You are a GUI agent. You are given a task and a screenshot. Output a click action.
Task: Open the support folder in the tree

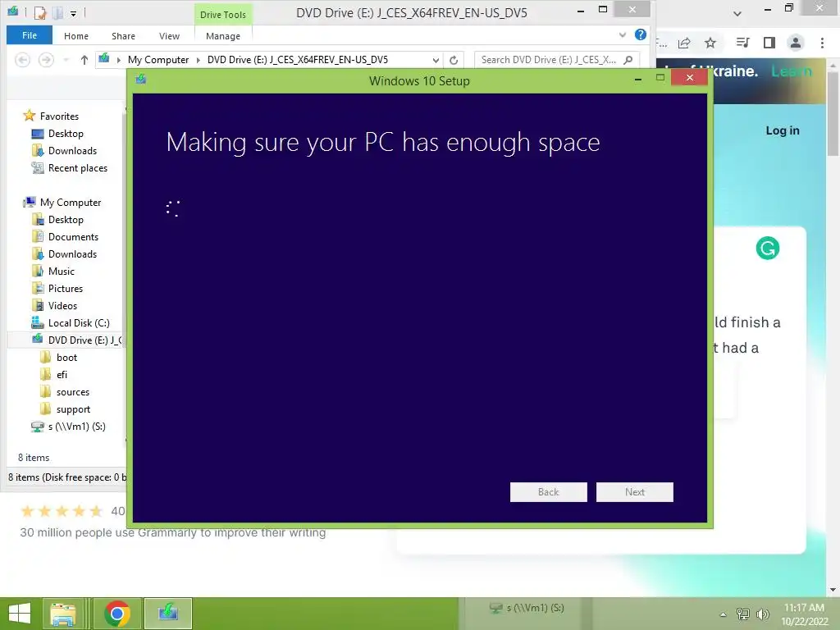tap(73, 409)
